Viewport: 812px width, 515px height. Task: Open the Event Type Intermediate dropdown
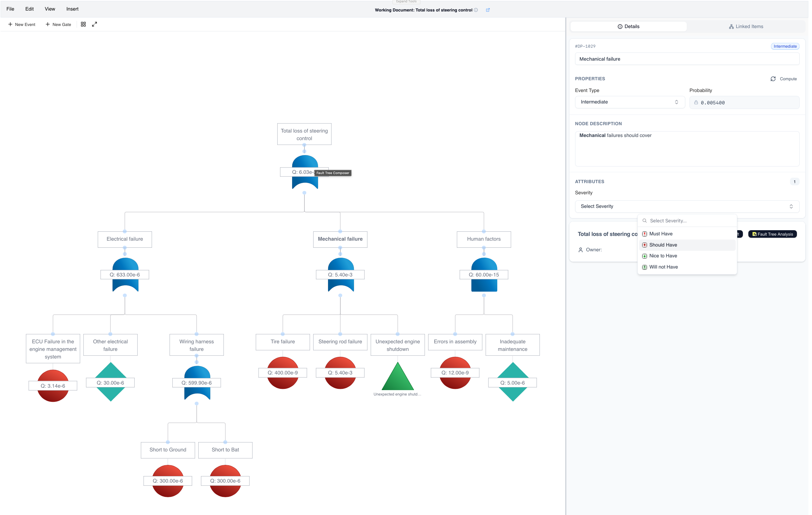pyautogui.click(x=629, y=102)
